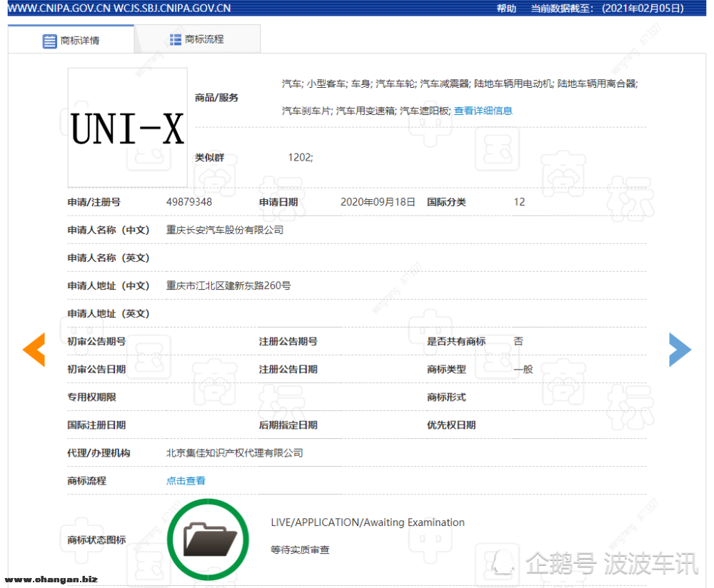Screen dimensions: 714x588
Task: Click the 代理/办理机构 label
Action: (x=99, y=453)
